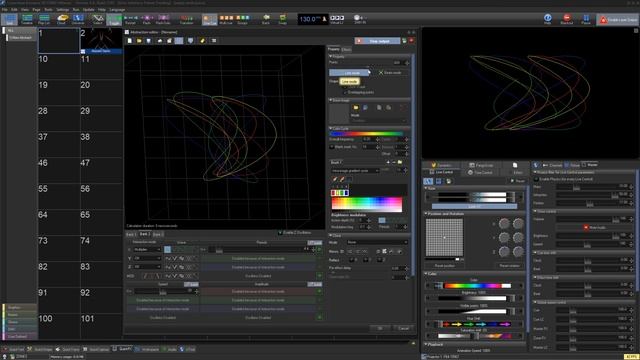
Task: Collapse Position and Rotation section
Action: coord(426,213)
